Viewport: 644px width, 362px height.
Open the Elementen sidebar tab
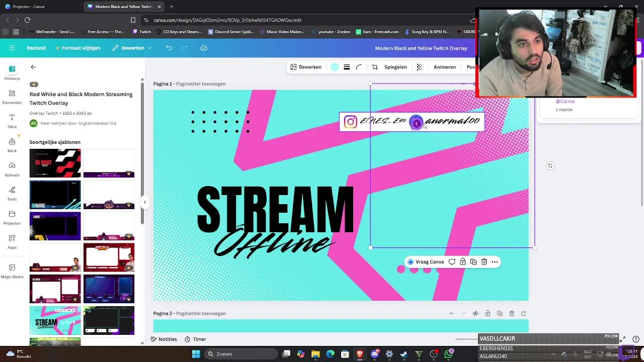coord(12,97)
